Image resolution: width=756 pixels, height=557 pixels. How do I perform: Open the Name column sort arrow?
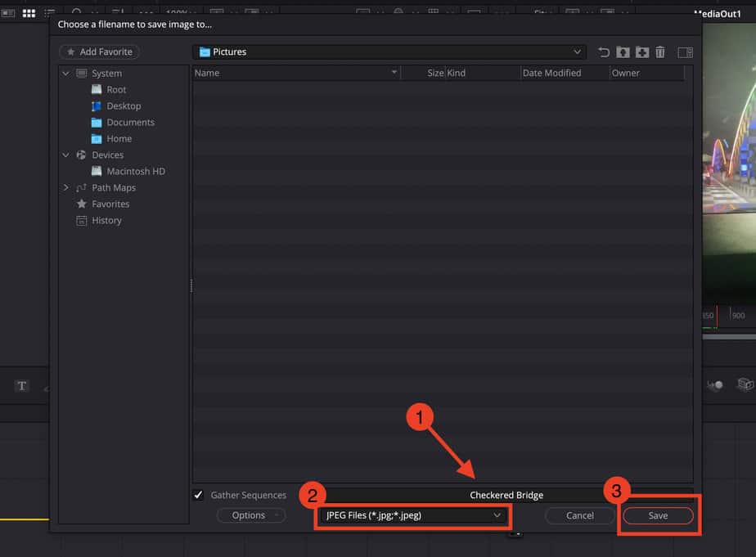click(x=394, y=72)
